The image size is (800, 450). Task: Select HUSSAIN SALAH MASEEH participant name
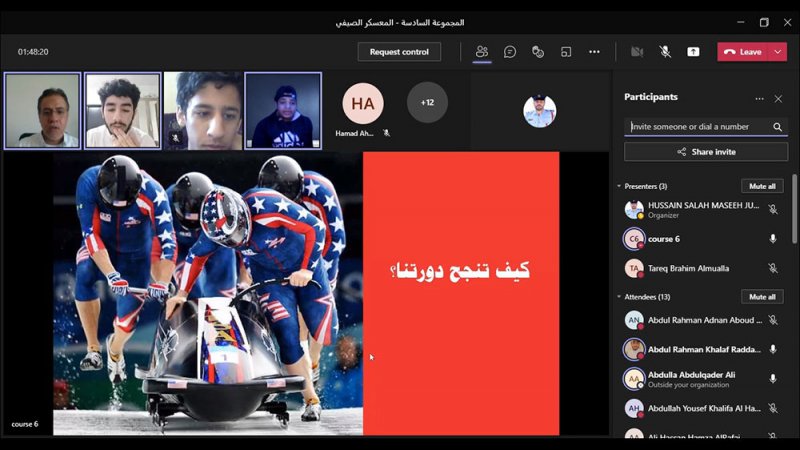click(704, 205)
